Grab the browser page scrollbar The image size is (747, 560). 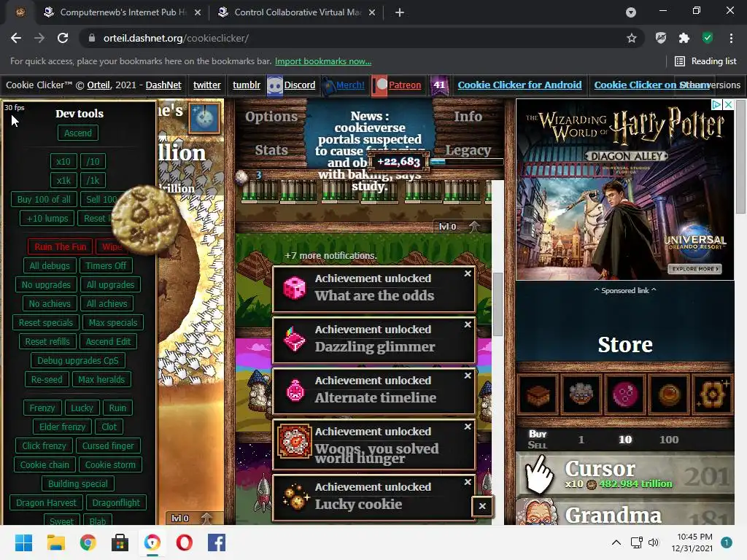click(741, 157)
